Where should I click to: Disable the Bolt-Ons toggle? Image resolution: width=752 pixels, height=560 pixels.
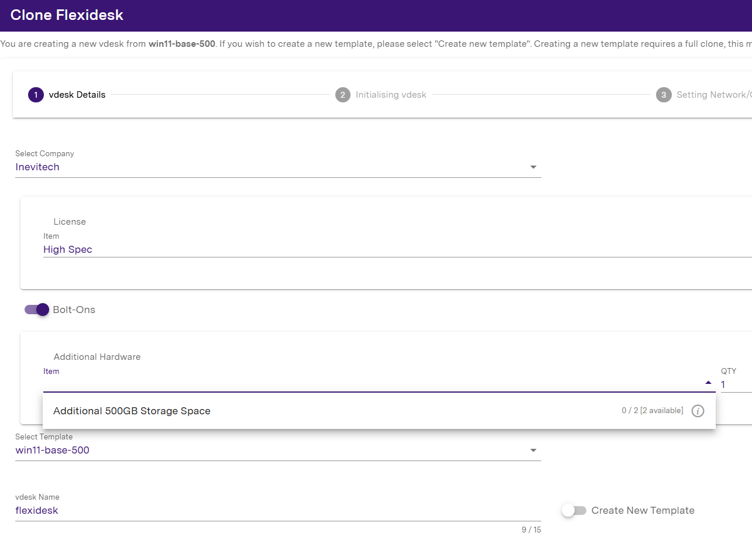37,310
